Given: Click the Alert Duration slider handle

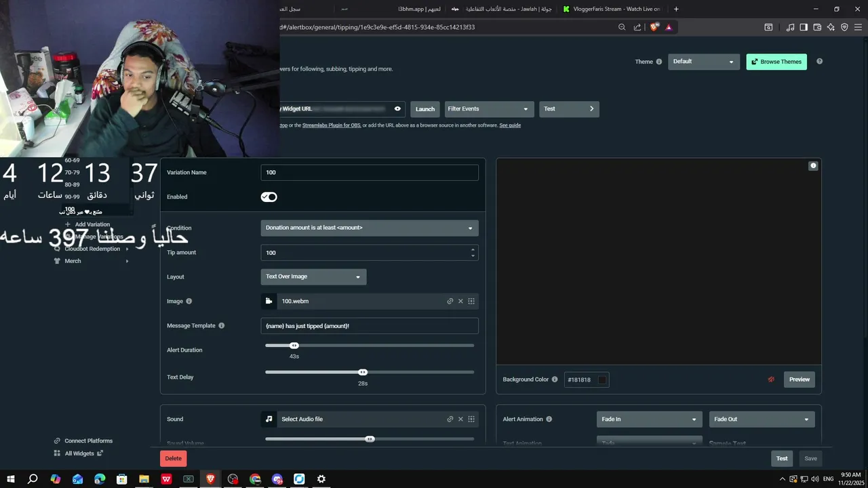Looking at the screenshot, I should click(294, 346).
